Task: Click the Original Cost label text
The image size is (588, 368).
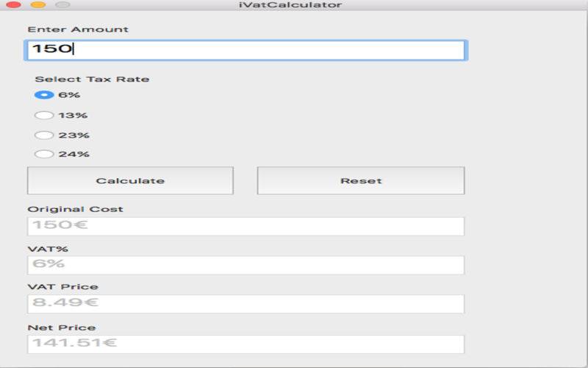Action: (75, 209)
